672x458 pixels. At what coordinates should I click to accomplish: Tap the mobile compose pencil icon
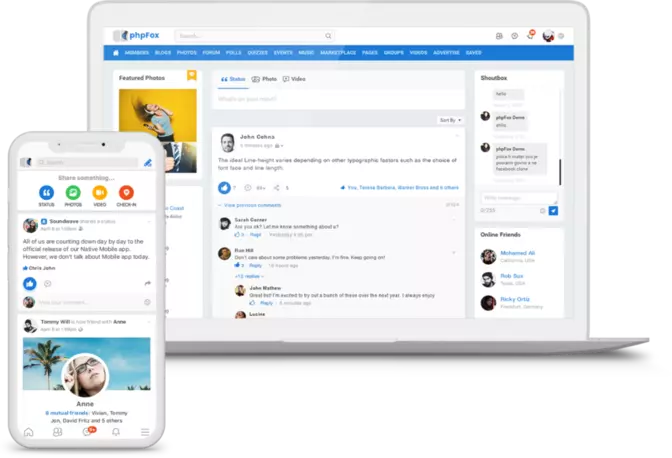pyautogui.click(x=148, y=162)
